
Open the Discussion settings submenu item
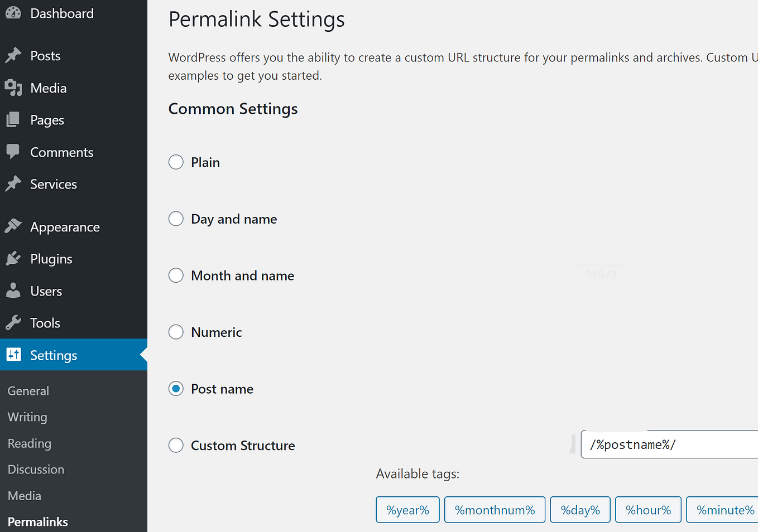36,470
